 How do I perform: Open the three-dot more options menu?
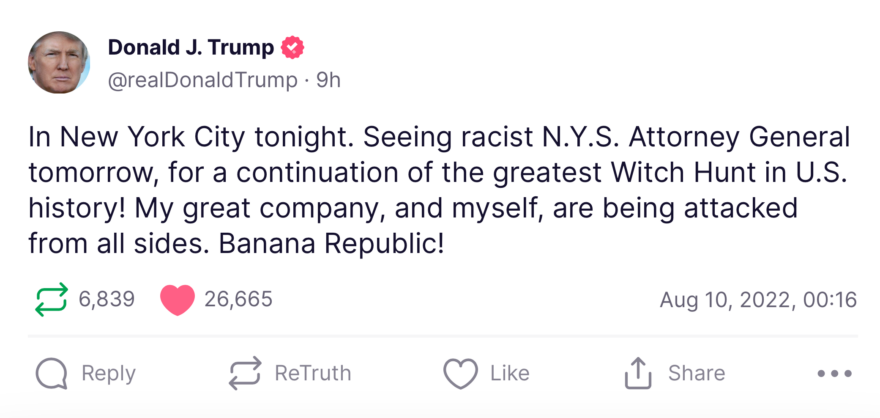(833, 374)
